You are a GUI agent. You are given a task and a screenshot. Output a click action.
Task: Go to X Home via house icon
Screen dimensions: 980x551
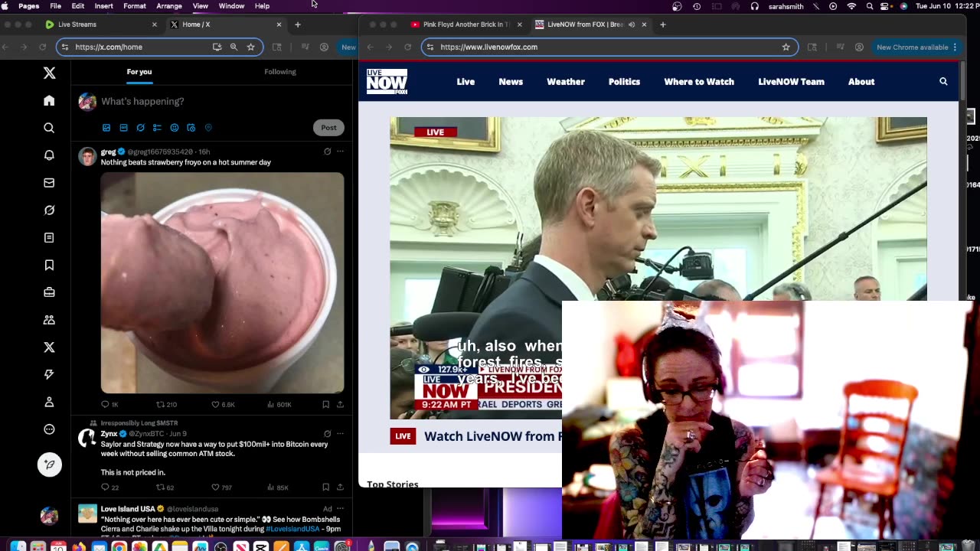tap(49, 100)
